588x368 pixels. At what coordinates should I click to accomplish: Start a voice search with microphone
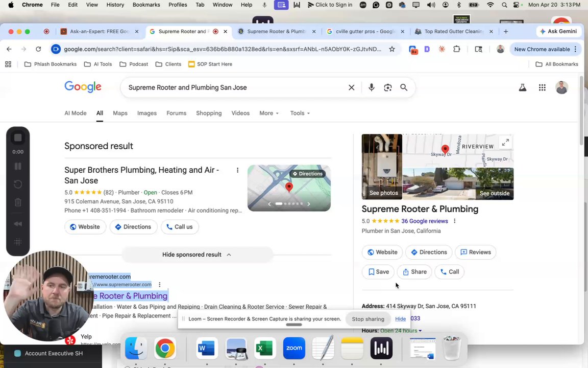[371, 87]
